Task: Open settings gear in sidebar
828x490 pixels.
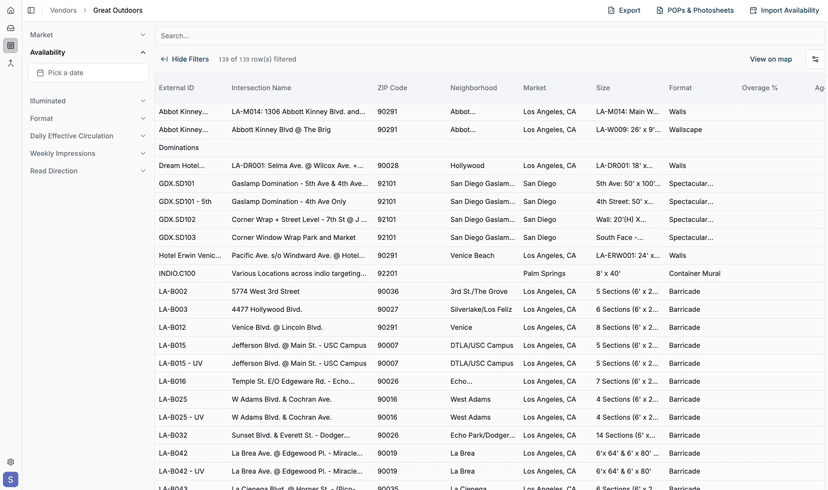Action: point(10,462)
